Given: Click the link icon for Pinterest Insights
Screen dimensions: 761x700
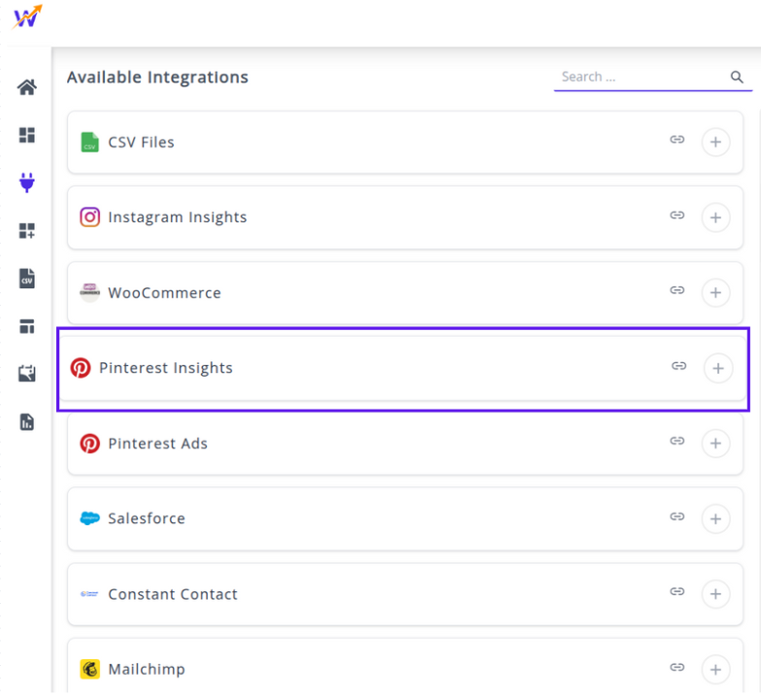Looking at the screenshot, I should pyautogui.click(x=679, y=366).
